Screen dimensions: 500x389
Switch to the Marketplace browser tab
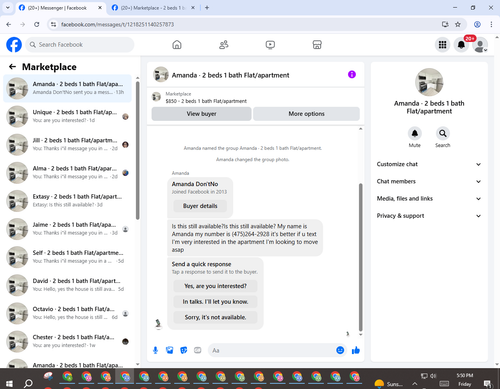(153, 8)
